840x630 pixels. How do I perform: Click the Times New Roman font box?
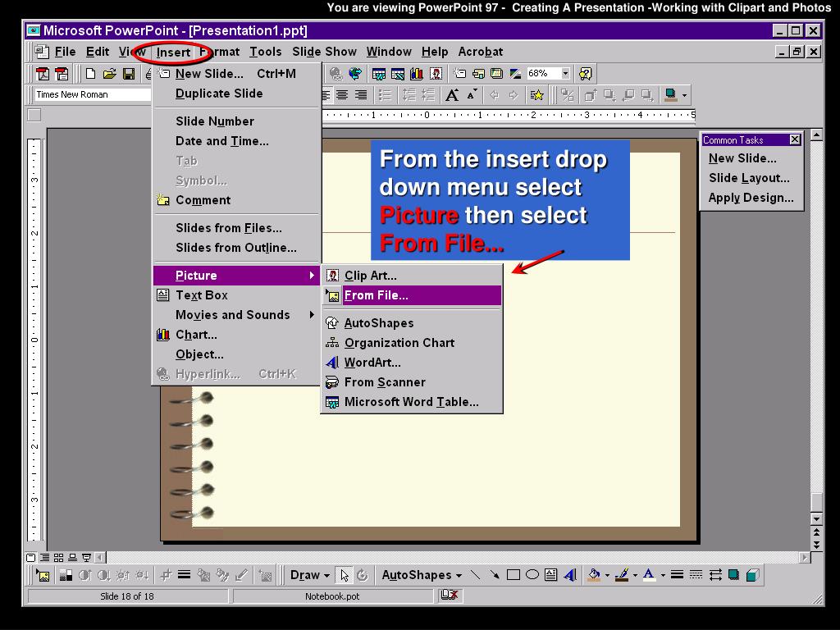coord(93,95)
